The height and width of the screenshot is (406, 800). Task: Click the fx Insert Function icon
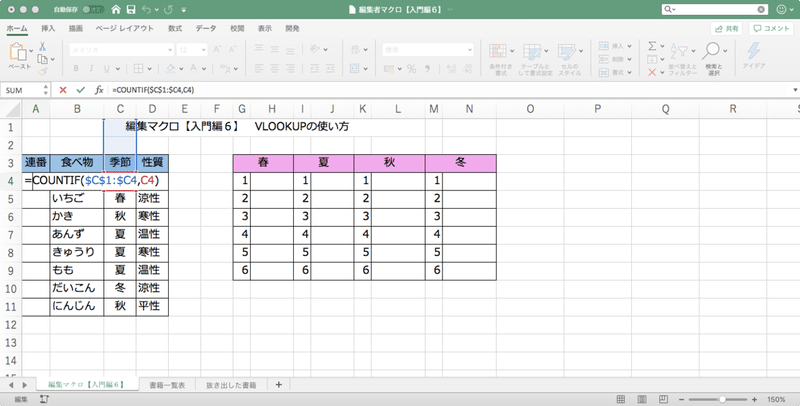(99, 90)
